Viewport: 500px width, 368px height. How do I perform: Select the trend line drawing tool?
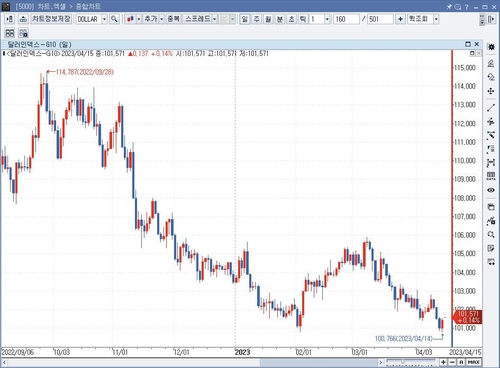point(491,108)
